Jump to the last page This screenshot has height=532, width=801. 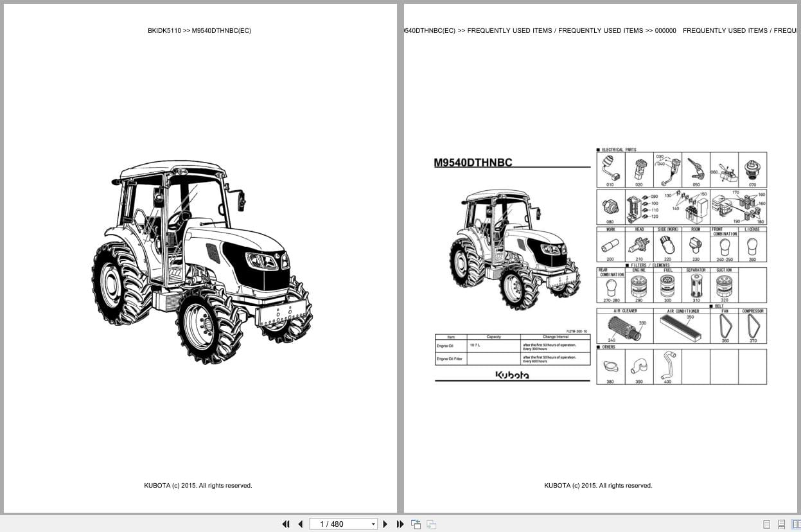[400, 524]
